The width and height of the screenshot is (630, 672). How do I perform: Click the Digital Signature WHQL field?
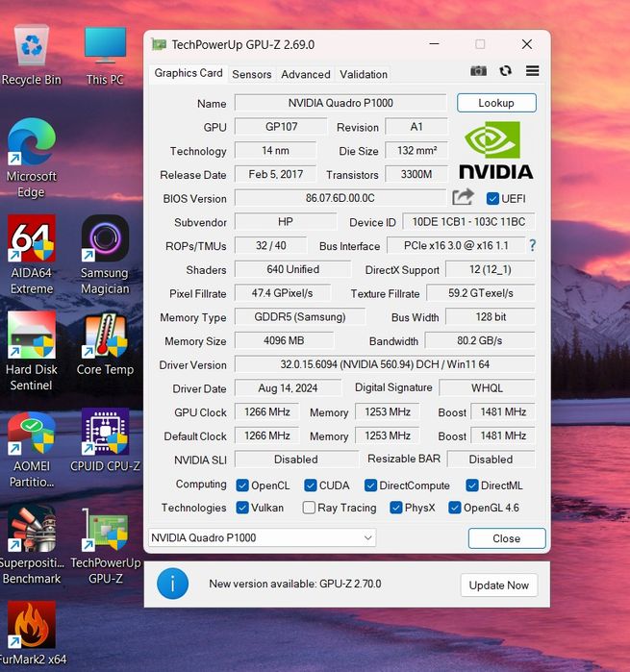coord(487,388)
